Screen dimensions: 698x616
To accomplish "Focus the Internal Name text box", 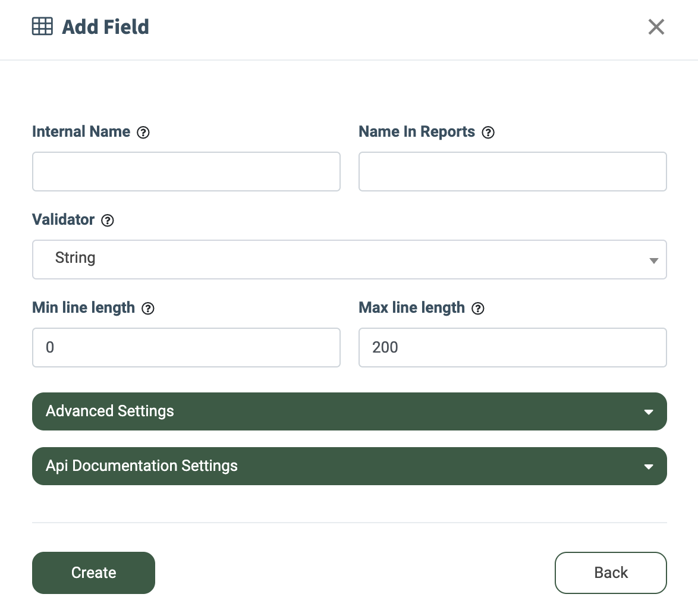I will pos(186,172).
